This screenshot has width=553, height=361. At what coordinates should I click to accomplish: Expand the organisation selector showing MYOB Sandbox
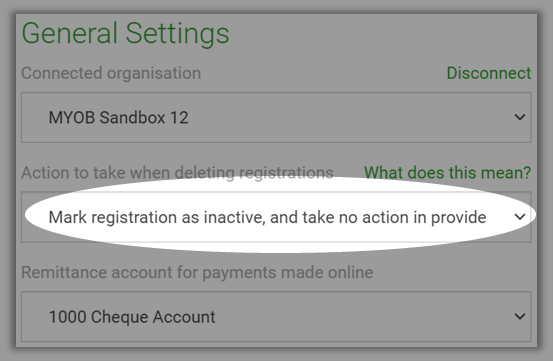[x=276, y=117]
